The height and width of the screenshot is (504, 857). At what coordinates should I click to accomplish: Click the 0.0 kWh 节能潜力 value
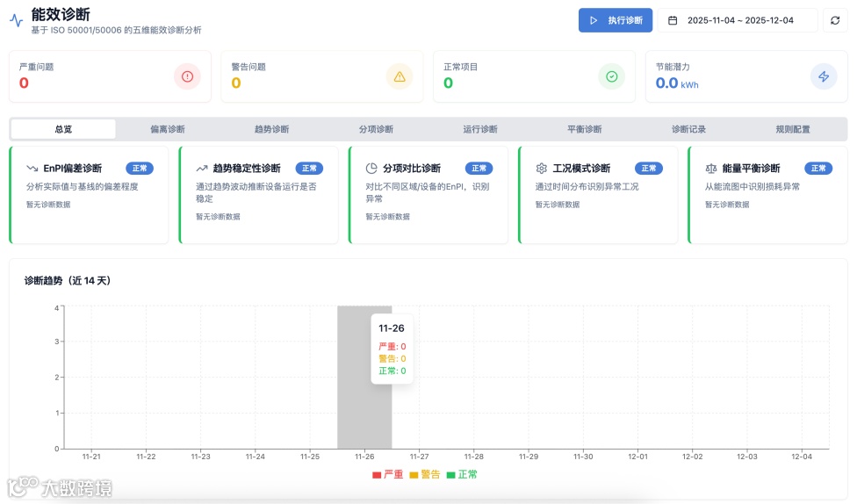click(x=677, y=83)
